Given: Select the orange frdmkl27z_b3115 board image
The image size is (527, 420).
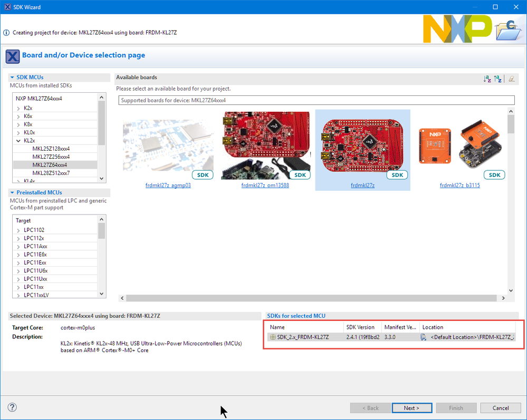Looking at the screenshot, I should pos(460,144).
